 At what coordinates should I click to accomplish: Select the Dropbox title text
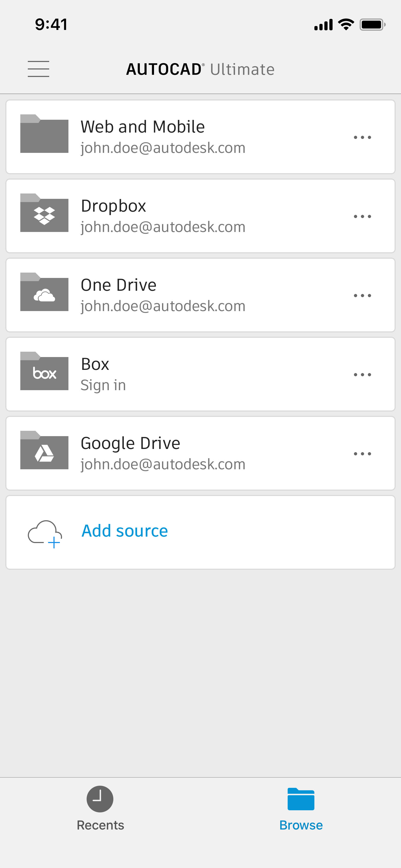point(113,206)
